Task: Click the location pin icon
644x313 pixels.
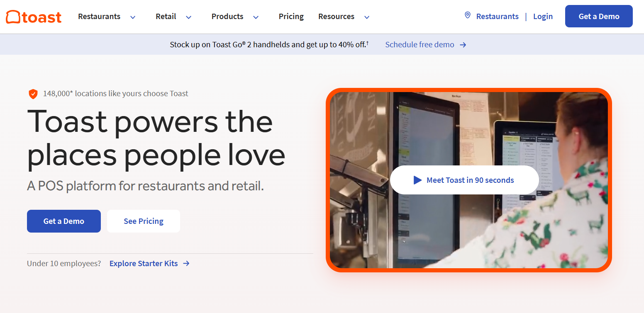Action: click(468, 16)
